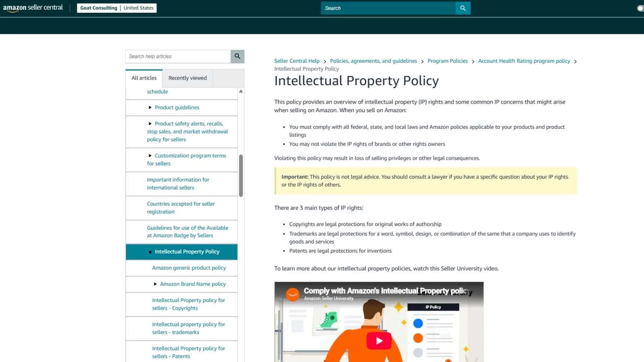
Task: Play the YouTube video on IP policy
Action: (x=379, y=341)
